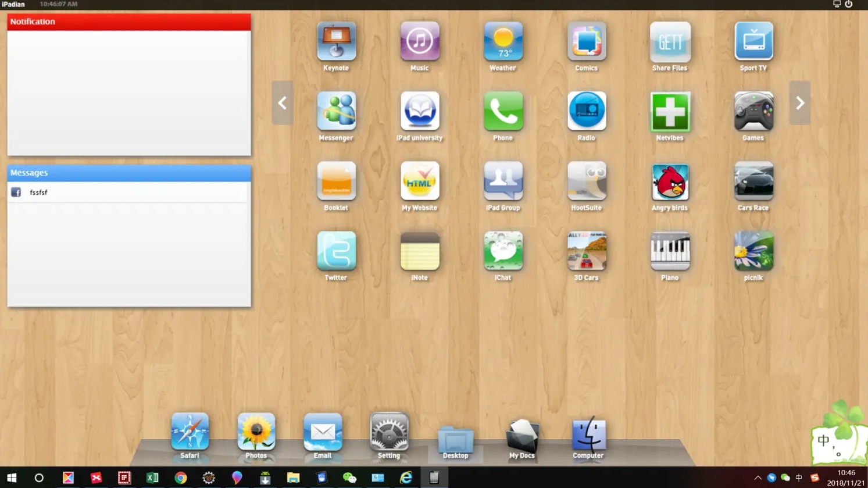This screenshot has height=488, width=868.
Task: Open the Games controller app
Action: click(x=753, y=111)
